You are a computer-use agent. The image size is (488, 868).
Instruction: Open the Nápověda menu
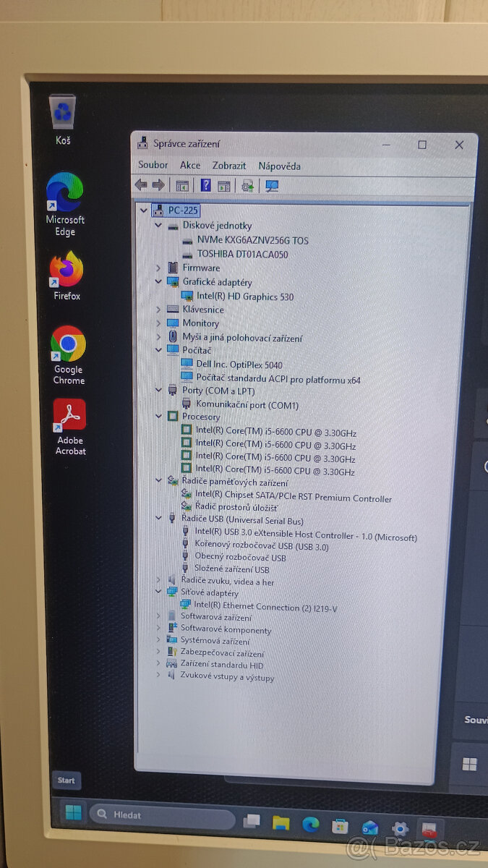279,166
